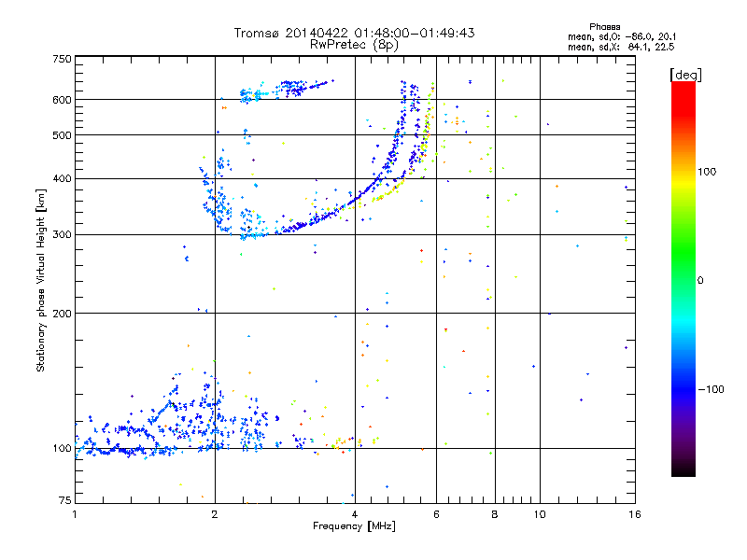Click the y-axis label 'Stationary phase Virtual Height [km]'
This screenshot has width=747, height=560.
41,281
